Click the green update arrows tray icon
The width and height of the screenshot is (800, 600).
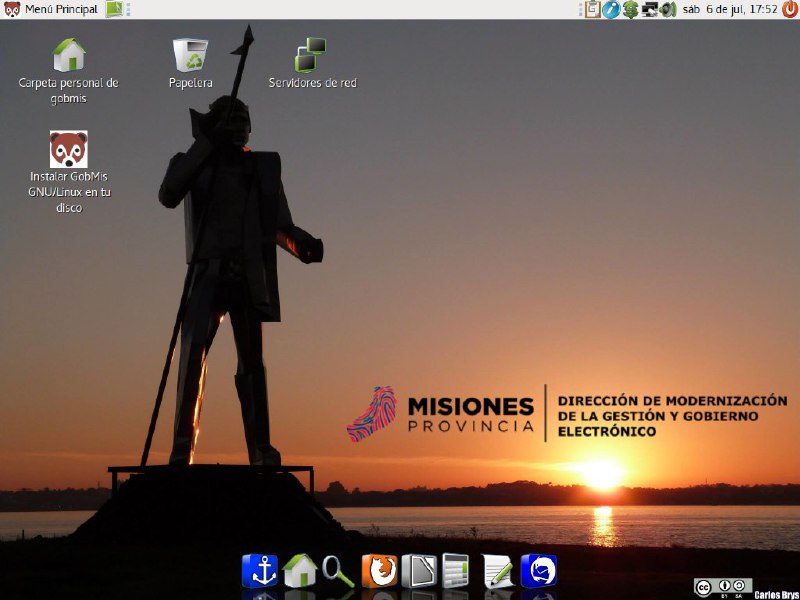pyautogui.click(x=630, y=9)
